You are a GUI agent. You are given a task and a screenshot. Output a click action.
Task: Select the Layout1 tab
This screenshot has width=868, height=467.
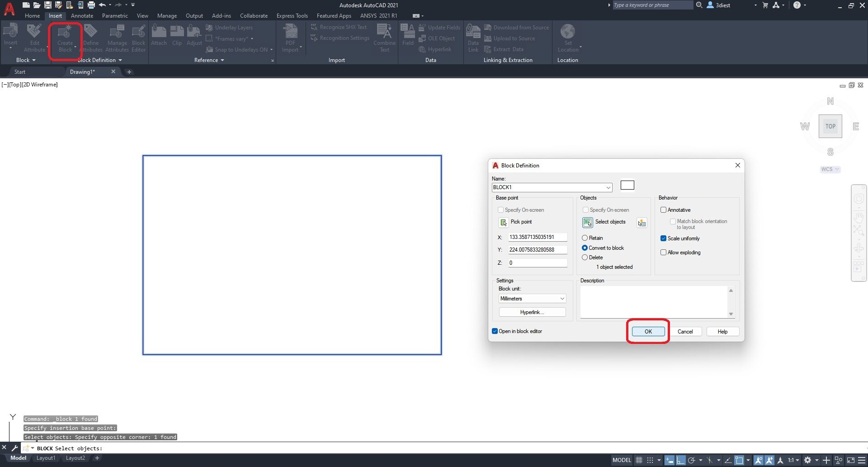46,457
